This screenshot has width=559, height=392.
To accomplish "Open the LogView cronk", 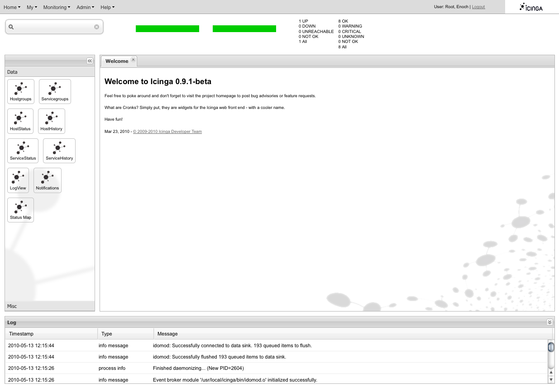I will [x=18, y=180].
